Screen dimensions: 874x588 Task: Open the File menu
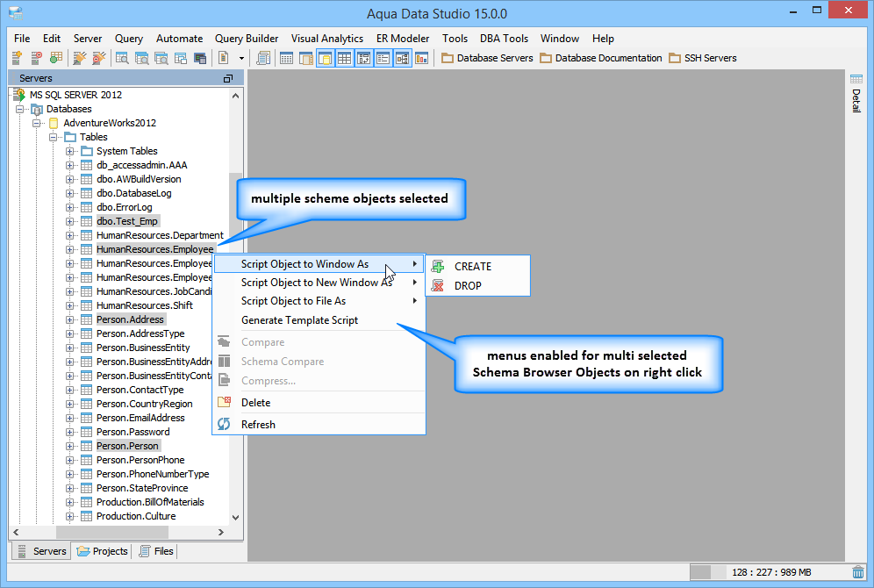[22, 39]
